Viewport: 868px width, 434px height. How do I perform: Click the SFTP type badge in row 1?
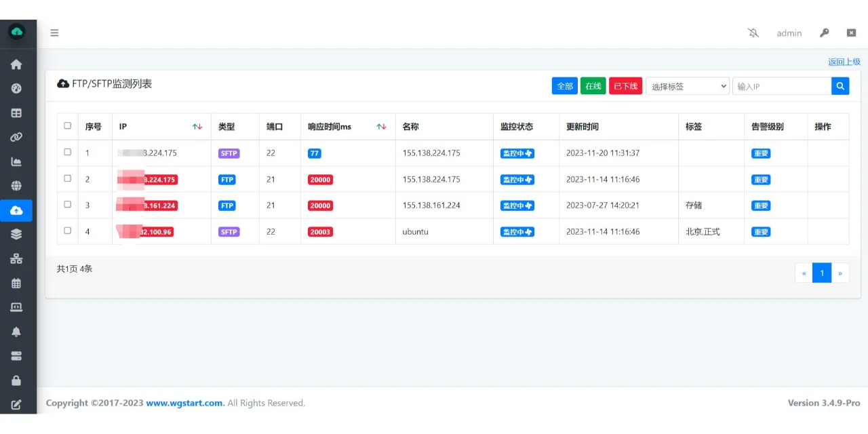click(229, 153)
